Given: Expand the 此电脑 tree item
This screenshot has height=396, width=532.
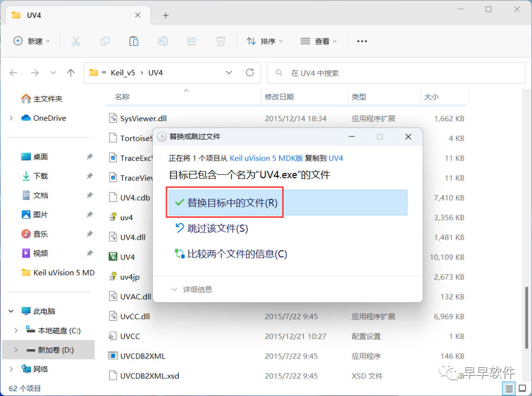Looking at the screenshot, I should coord(11,311).
